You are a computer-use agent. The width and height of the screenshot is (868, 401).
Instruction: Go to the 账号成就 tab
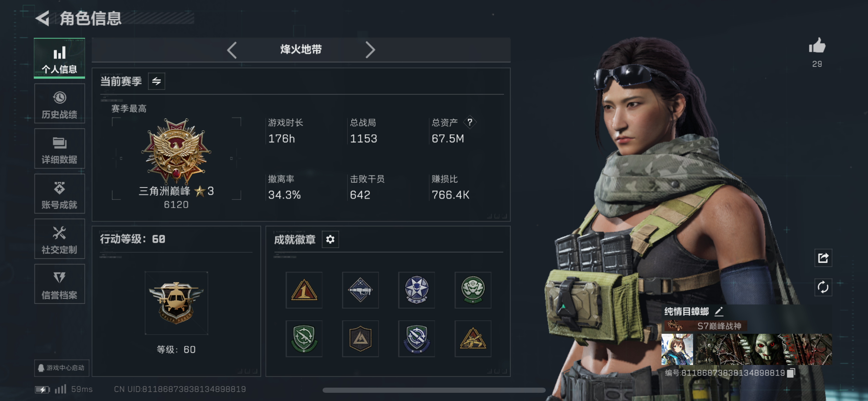60,194
